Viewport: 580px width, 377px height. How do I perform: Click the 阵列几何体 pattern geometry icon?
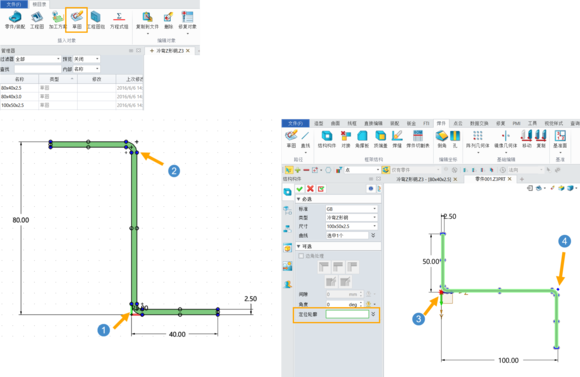[478, 136]
